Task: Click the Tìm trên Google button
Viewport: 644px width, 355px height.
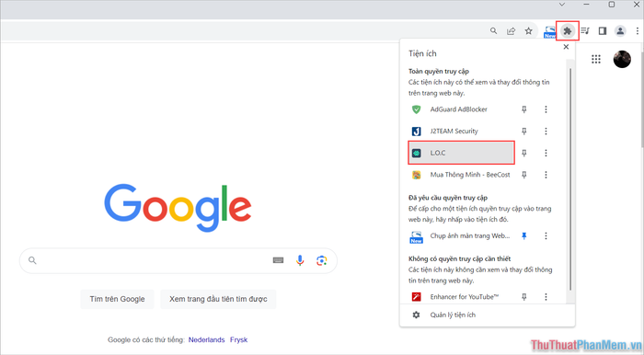Action: [117, 299]
